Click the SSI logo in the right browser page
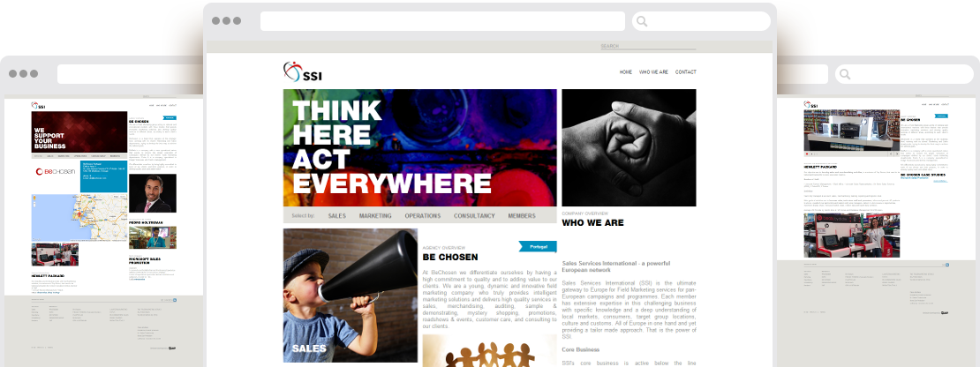Screen dimensions: 980x367 click(x=810, y=106)
